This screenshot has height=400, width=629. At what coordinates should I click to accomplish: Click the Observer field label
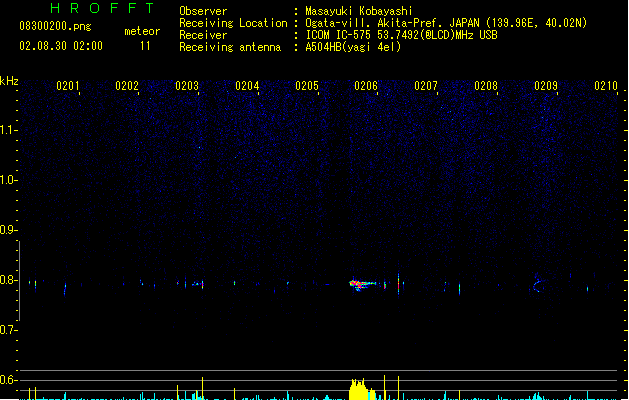203,11
